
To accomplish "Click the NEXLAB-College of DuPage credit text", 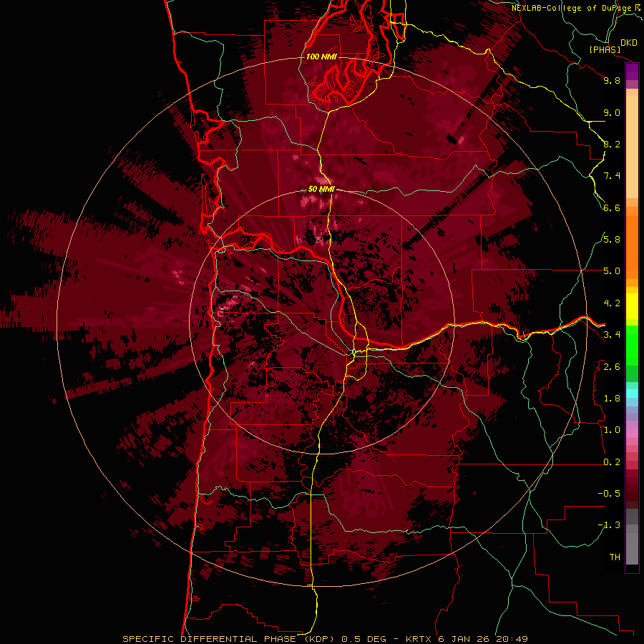I will (x=572, y=8).
